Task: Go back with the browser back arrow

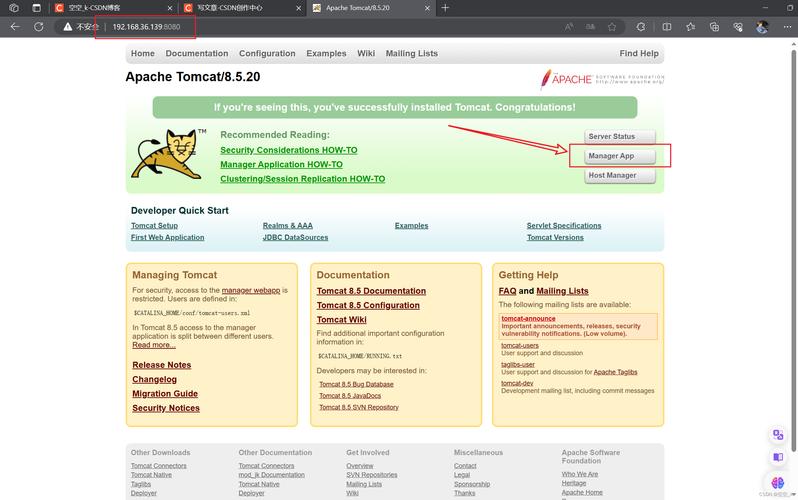Action: coord(15,27)
